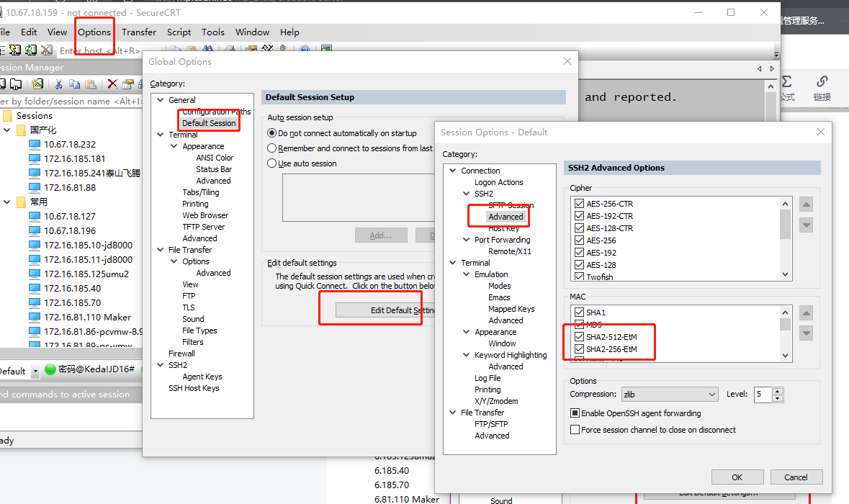This screenshot has width=849, height=504.
Task: Select the Quick Connect icon on the toolbar
Action: [15, 50]
